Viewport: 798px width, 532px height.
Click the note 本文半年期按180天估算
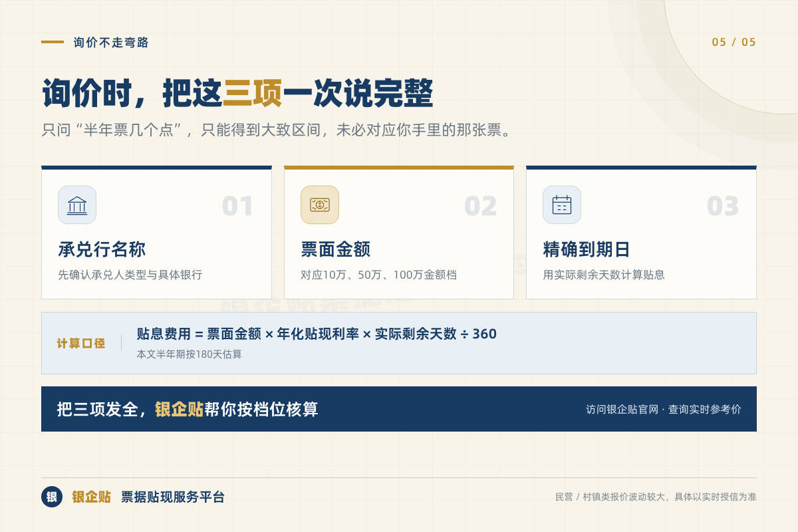click(x=190, y=354)
